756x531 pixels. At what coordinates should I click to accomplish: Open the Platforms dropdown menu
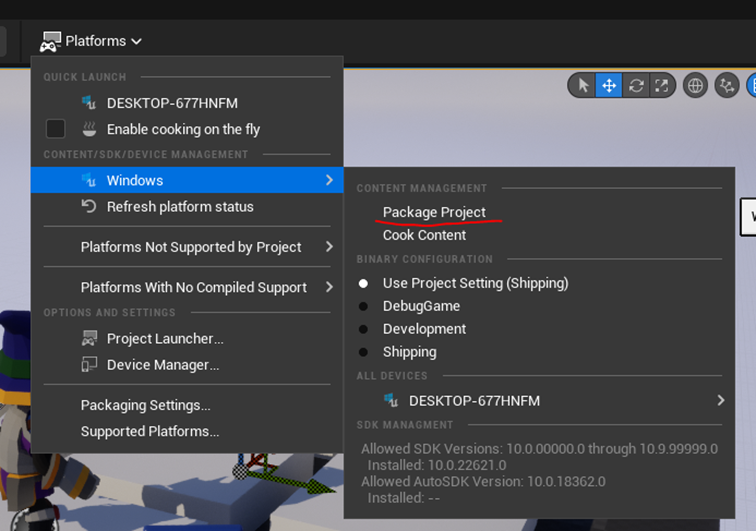point(91,41)
